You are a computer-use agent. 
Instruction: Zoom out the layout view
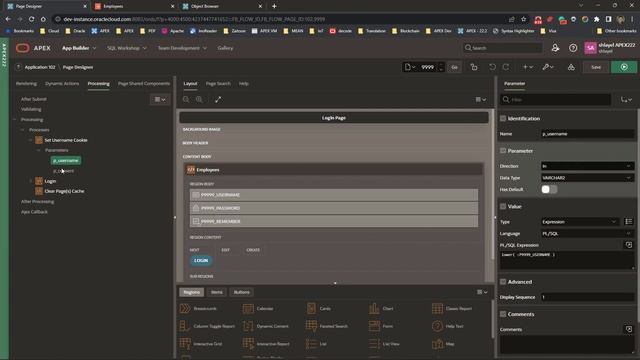pos(186,100)
